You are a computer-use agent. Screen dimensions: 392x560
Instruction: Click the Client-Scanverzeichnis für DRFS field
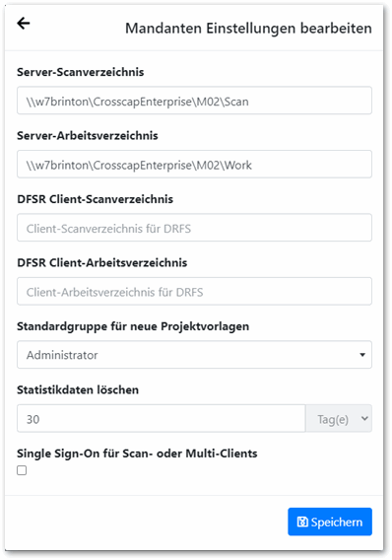click(x=194, y=228)
